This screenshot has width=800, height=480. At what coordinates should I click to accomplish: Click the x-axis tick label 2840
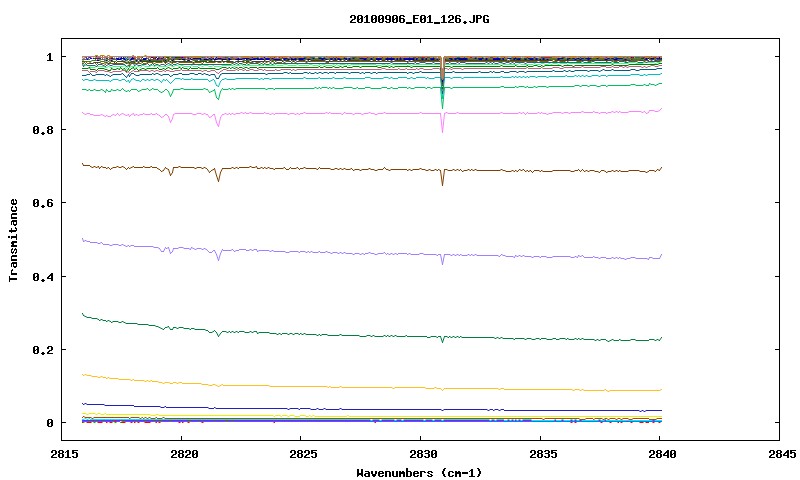[x=662, y=454]
